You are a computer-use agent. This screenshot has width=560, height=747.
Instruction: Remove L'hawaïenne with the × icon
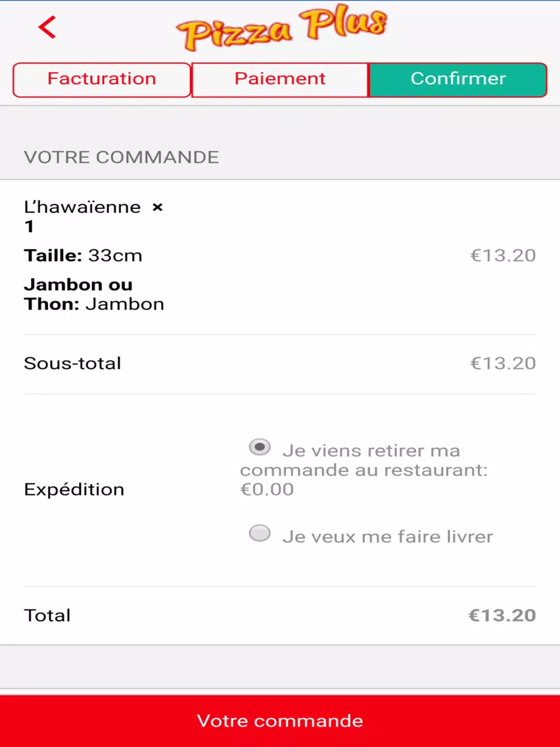click(x=157, y=207)
